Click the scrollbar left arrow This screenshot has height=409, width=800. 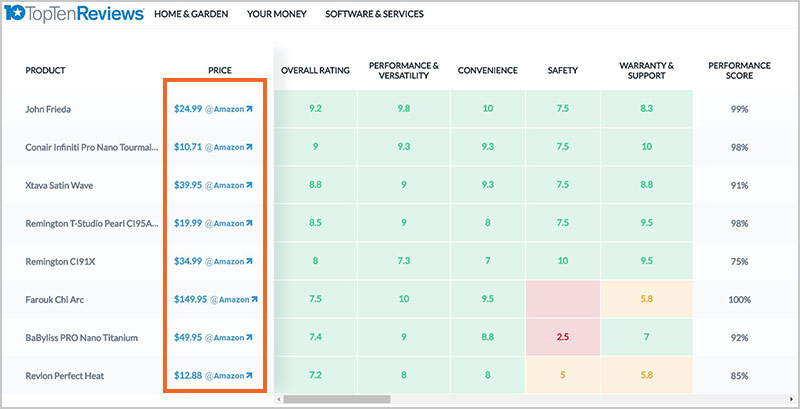pyautogui.click(x=278, y=399)
